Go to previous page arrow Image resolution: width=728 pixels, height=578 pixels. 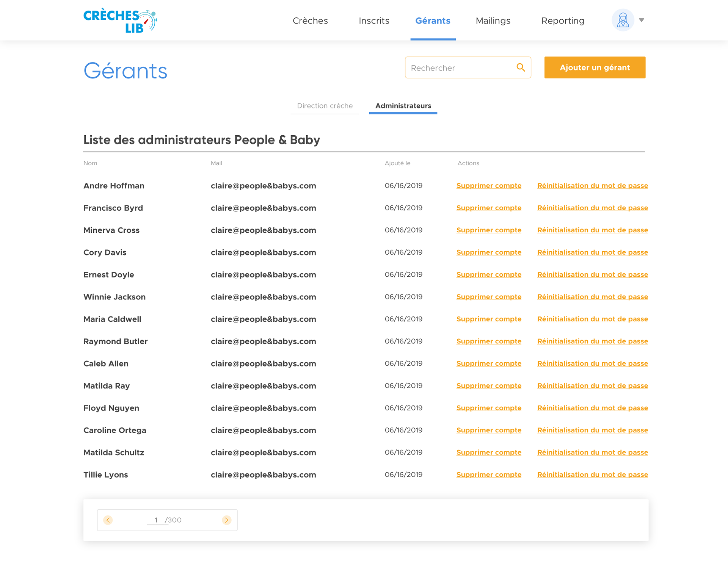coord(108,520)
